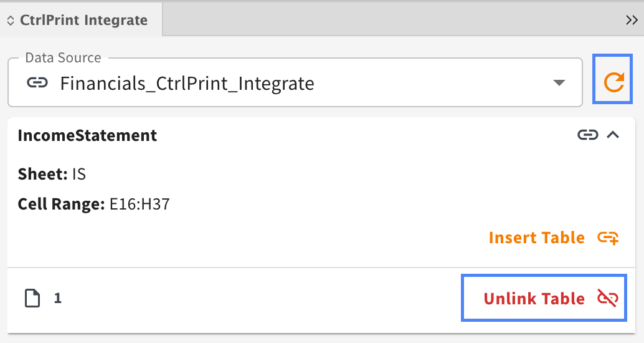Image resolution: width=644 pixels, height=343 pixels.
Task: Click the broken-chain icon next to Unlink Table
Action: [607, 298]
